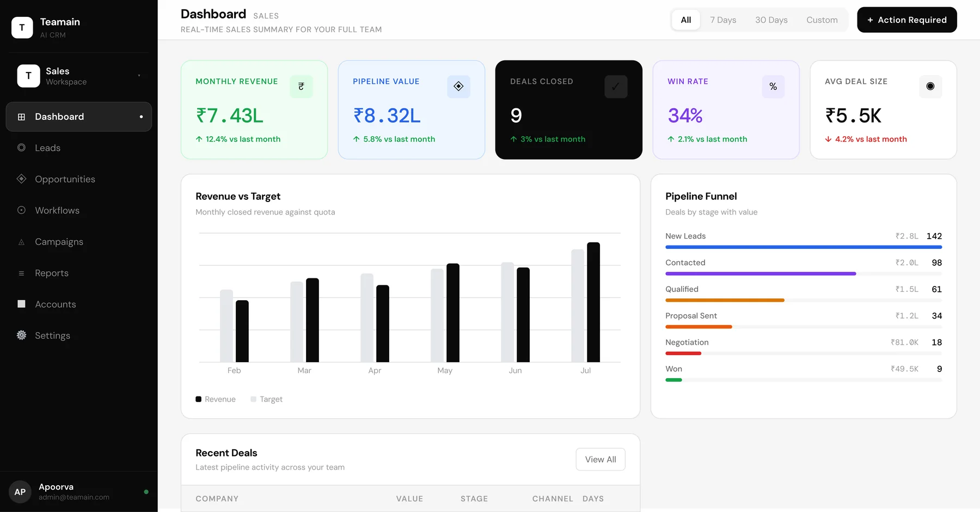980x512 pixels.
Task: Click the Leads sidebar icon
Action: tap(21, 148)
